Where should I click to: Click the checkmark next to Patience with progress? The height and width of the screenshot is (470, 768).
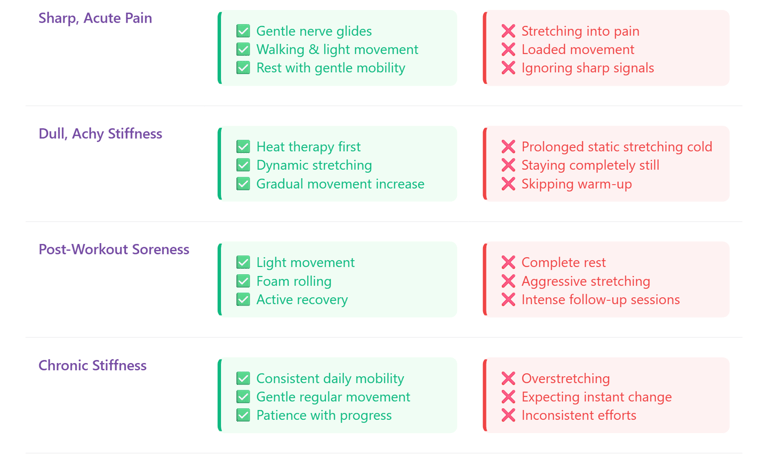point(243,415)
